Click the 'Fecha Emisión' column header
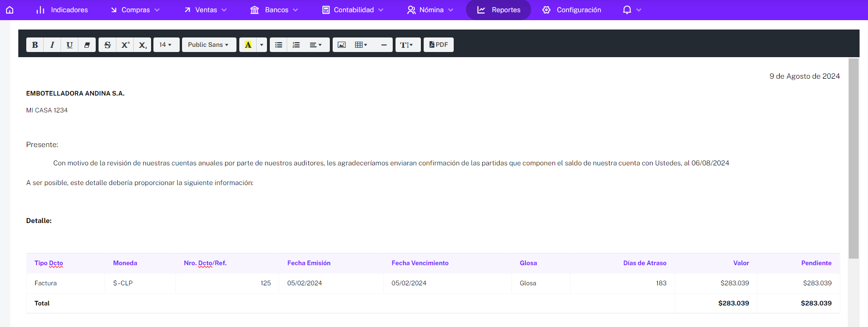This screenshot has width=868, height=327. 309,263
